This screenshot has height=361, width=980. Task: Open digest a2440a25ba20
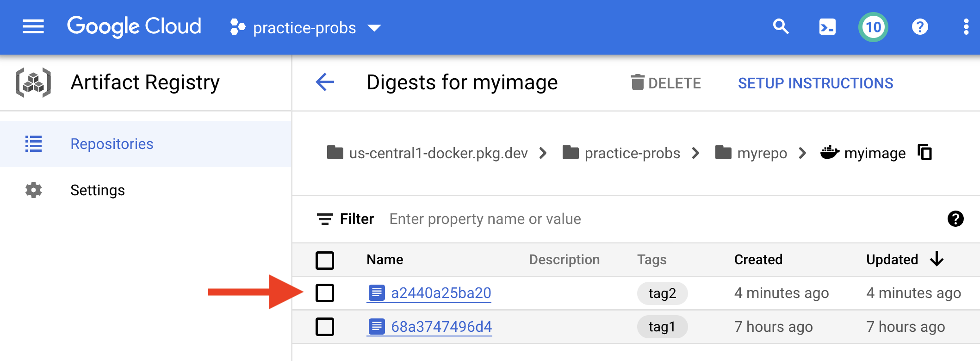(x=441, y=293)
